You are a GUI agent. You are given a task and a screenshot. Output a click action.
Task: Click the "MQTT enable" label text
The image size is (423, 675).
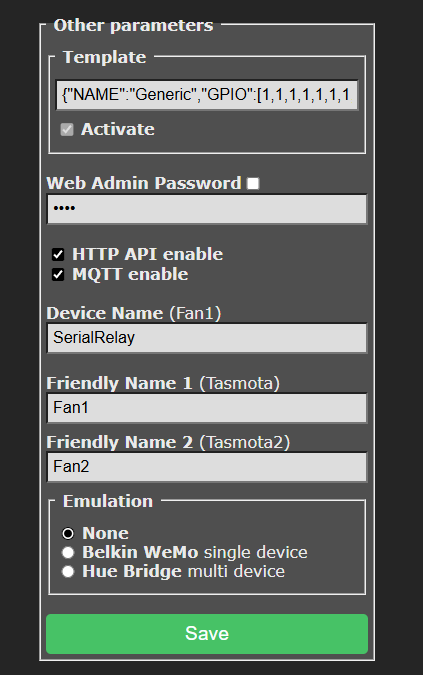click(x=130, y=274)
